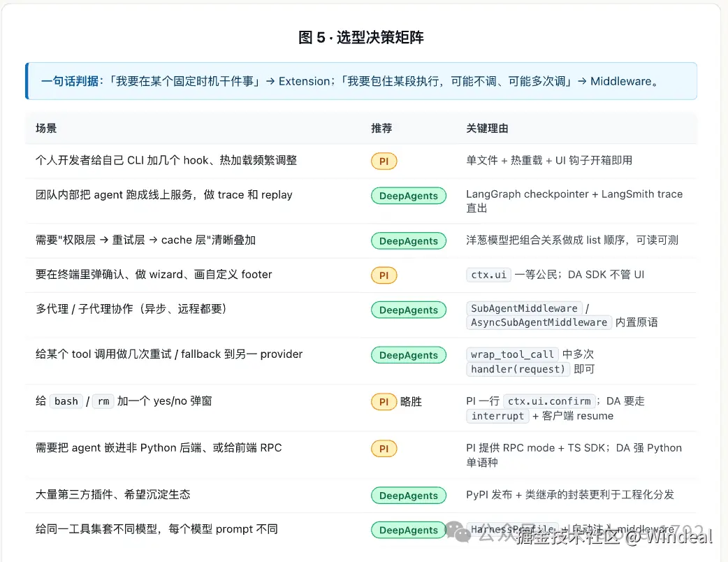Click the "ctx.ui" code chip
This screenshot has height=562, width=728.
click(488, 275)
